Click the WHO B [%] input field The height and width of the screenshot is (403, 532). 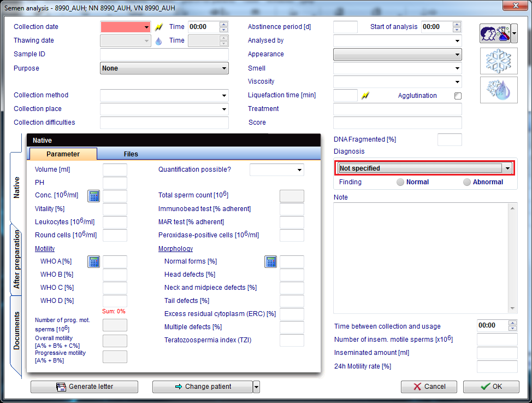click(x=115, y=275)
